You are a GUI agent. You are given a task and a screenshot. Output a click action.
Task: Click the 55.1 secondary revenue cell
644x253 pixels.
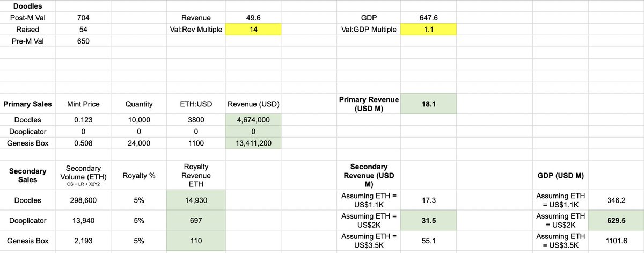[x=428, y=241]
